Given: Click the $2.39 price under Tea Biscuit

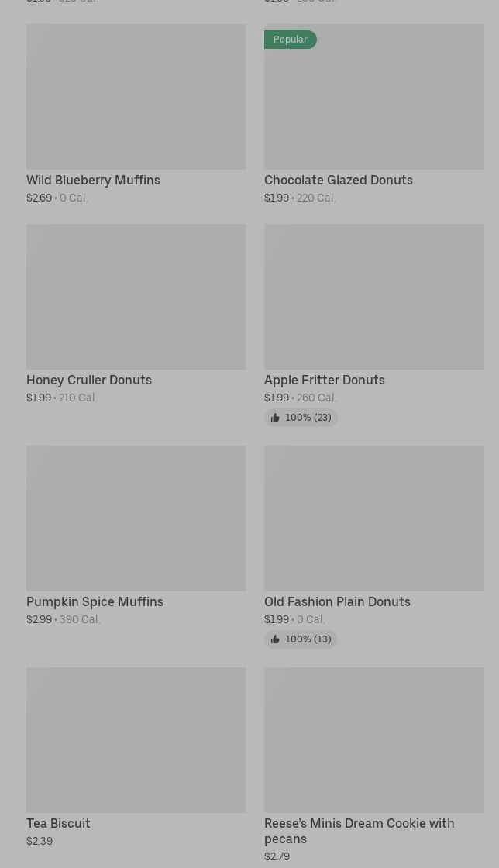Looking at the screenshot, I should tap(40, 841).
